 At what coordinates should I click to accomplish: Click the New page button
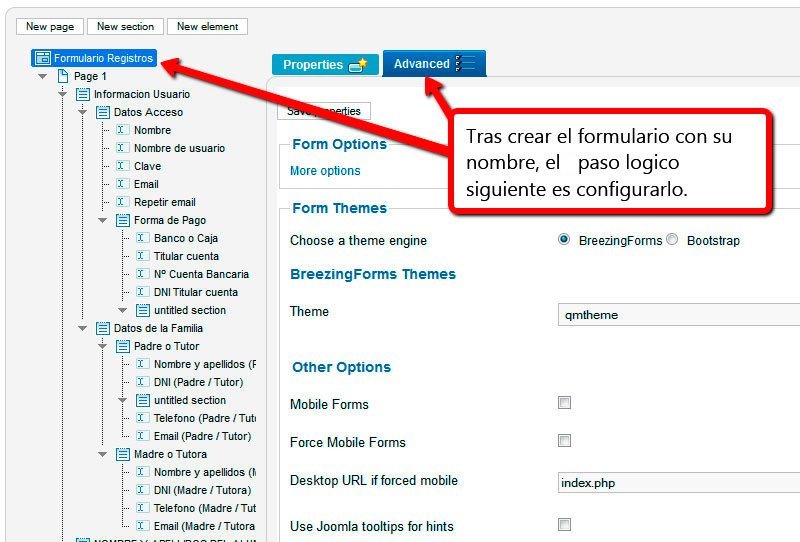[50, 27]
